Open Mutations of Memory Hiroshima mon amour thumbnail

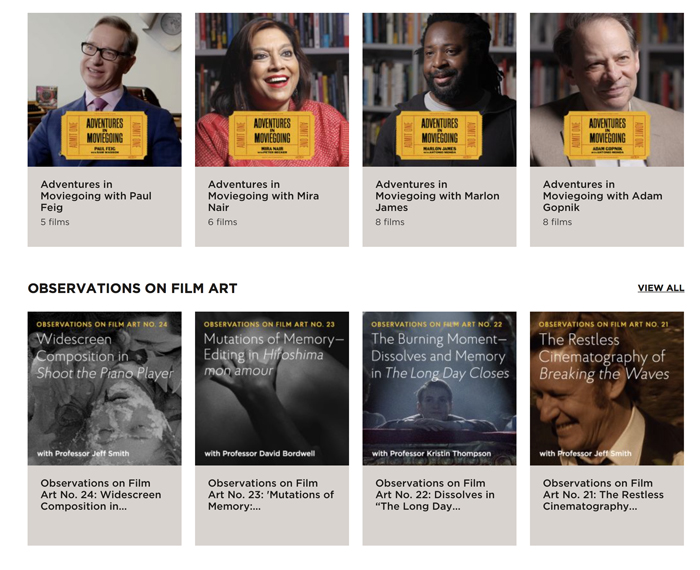coord(272,388)
